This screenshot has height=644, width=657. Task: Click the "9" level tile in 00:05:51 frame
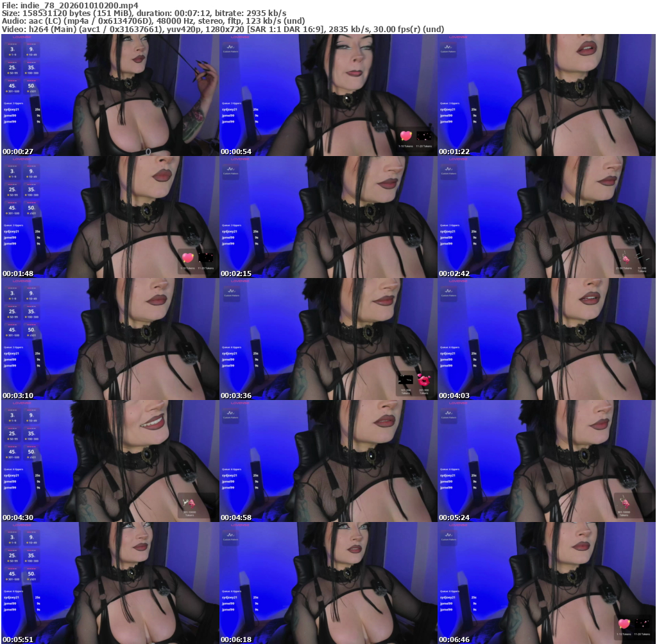[x=31, y=538]
